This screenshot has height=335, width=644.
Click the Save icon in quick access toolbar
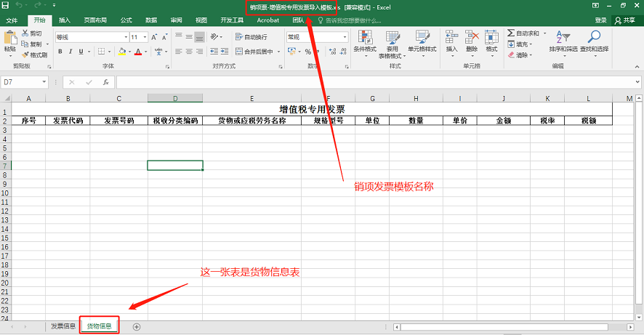pos(6,6)
